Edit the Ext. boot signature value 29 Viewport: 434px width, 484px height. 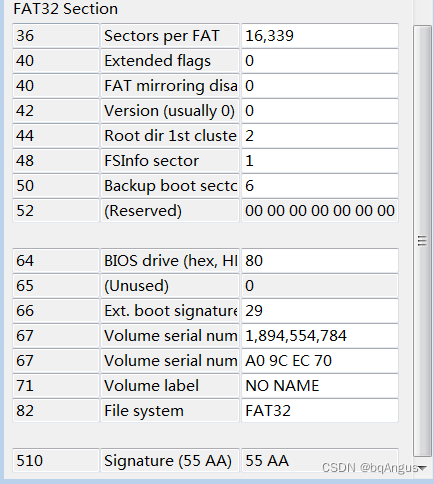(x=320, y=311)
